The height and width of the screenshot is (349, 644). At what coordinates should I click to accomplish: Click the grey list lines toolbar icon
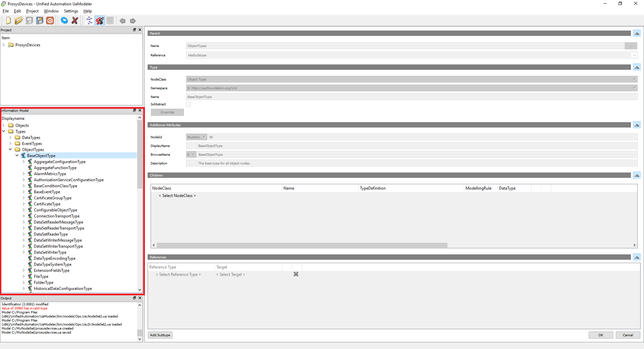pyautogui.click(x=110, y=20)
